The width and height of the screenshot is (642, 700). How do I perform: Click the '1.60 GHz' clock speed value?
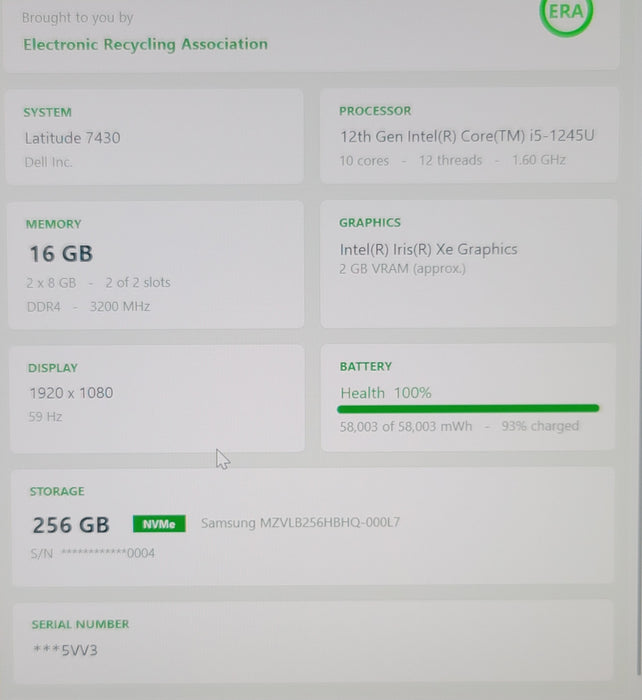[x=539, y=160]
